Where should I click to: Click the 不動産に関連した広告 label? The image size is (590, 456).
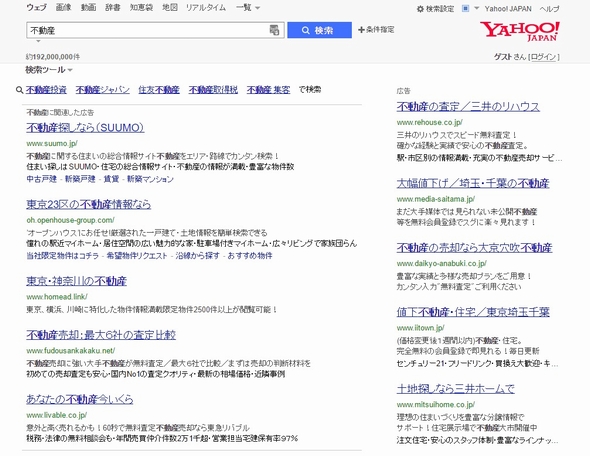coord(60,112)
